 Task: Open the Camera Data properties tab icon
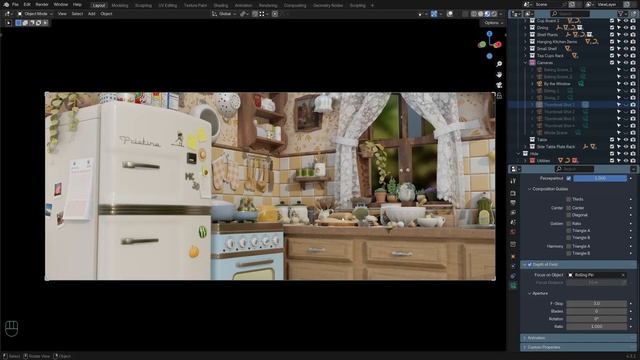click(513, 286)
